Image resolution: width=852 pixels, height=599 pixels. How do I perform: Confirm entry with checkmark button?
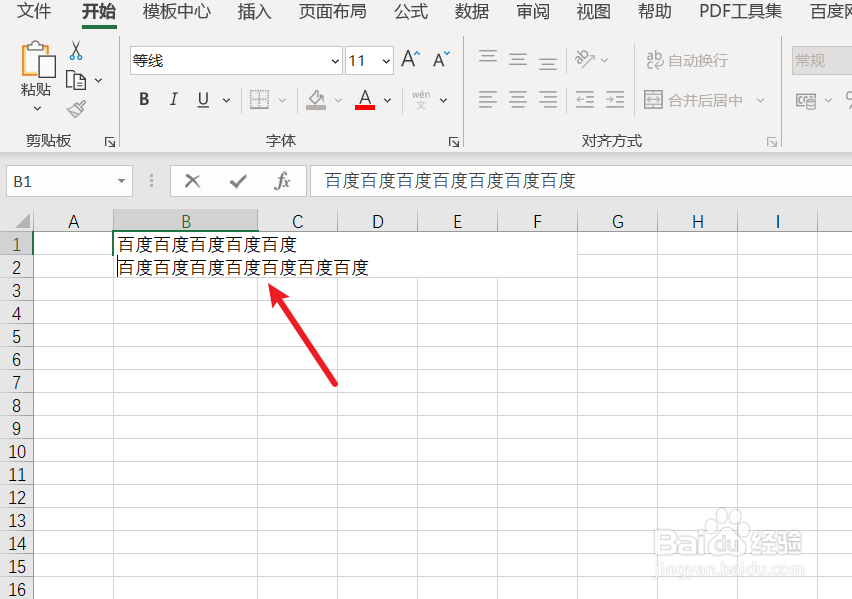238,181
